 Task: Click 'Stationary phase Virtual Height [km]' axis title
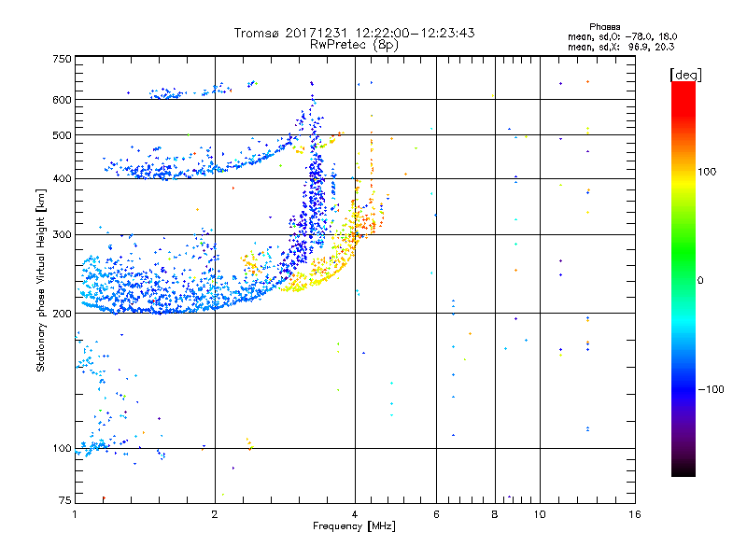point(41,280)
